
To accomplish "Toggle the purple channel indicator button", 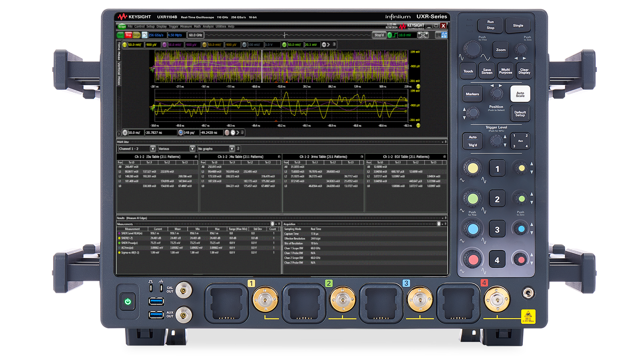I will click(164, 45).
